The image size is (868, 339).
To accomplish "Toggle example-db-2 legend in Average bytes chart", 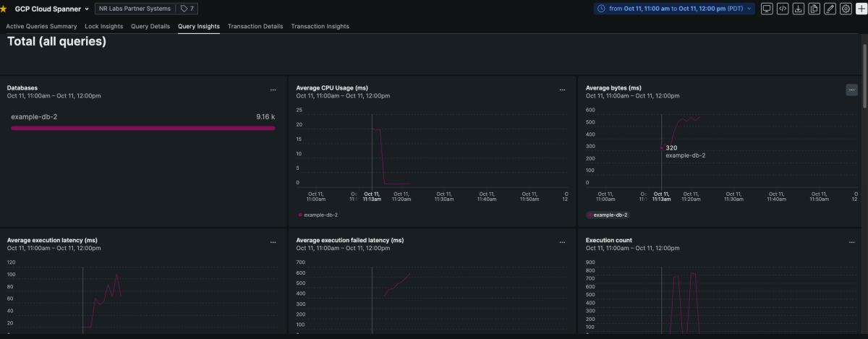I will tap(608, 215).
